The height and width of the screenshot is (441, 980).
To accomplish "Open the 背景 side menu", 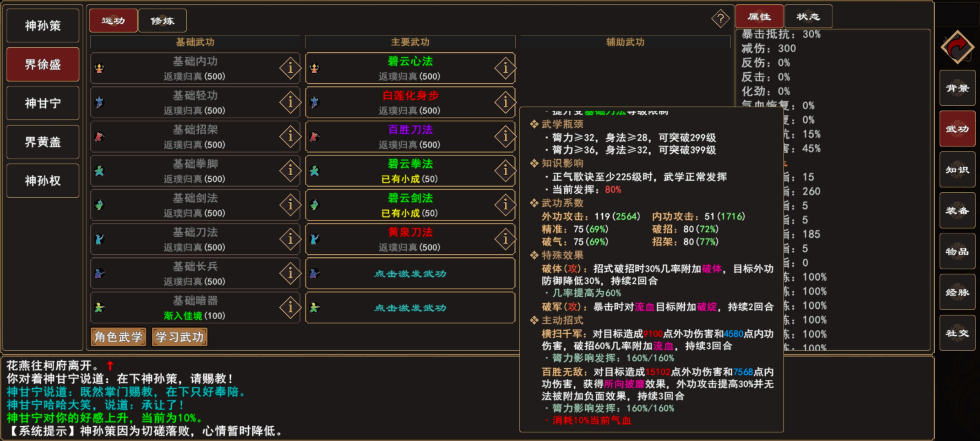I will [958, 88].
